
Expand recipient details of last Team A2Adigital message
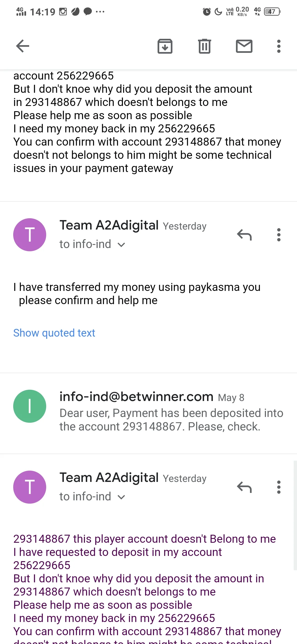coord(121,497)
